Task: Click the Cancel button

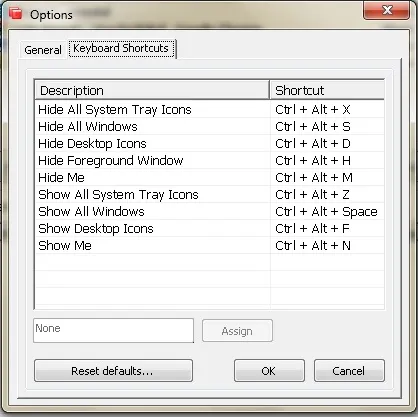Action: click(349, 370)
